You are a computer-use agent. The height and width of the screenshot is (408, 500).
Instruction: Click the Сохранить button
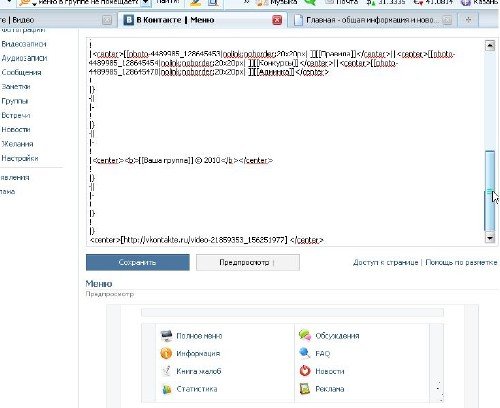tap(138, 262)
